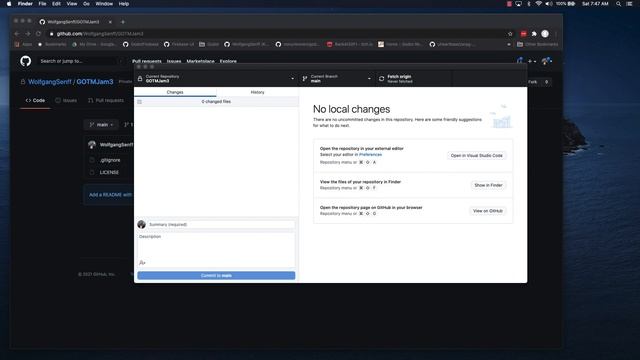
Task: Toggle the 0 changed files select-all checkbox
Action: (x=140, y=102)
